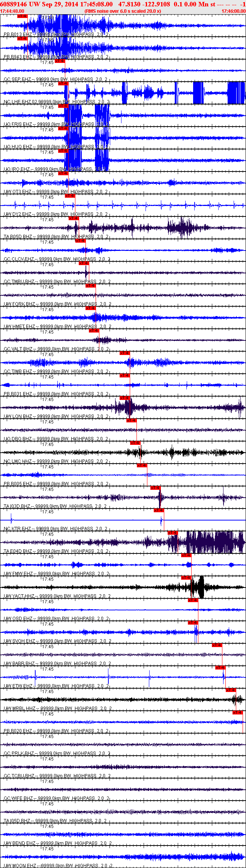
Task: Click red xT pick marker on PB B020 trace
Action: pos(238,713)
